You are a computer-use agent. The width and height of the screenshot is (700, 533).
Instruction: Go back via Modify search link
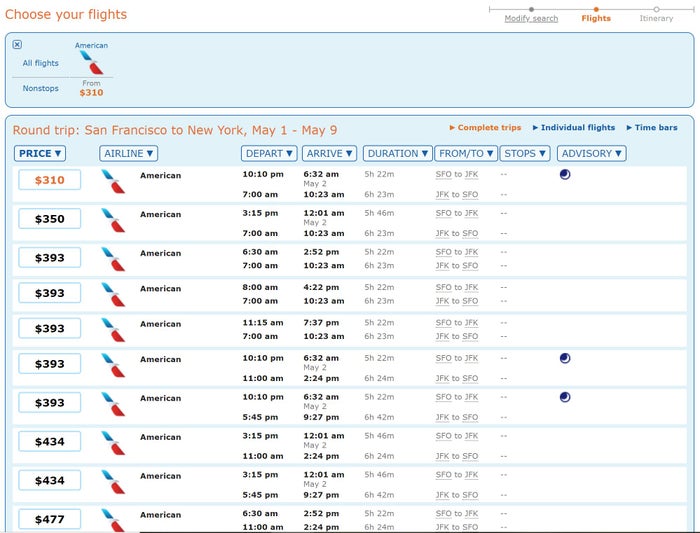[x=531, y=18]
